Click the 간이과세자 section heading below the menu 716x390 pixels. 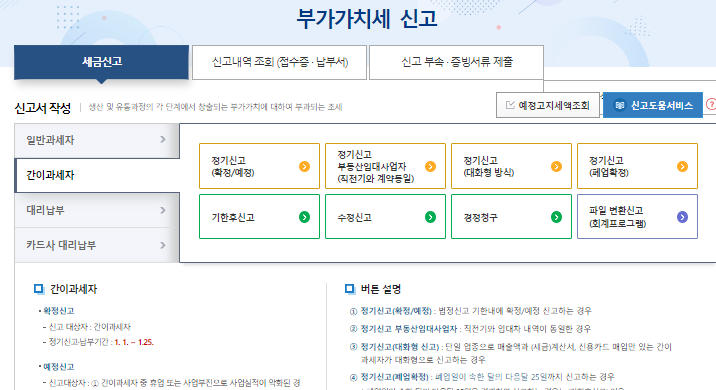pyautogui.click(x=74, y=289)
